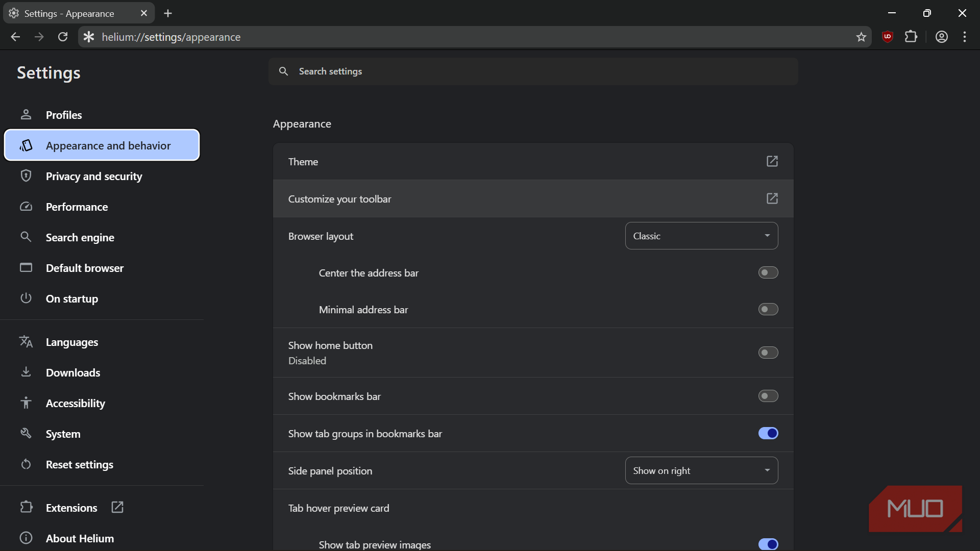Open Reset settings section
980x551 pixels.
point(102,464)
